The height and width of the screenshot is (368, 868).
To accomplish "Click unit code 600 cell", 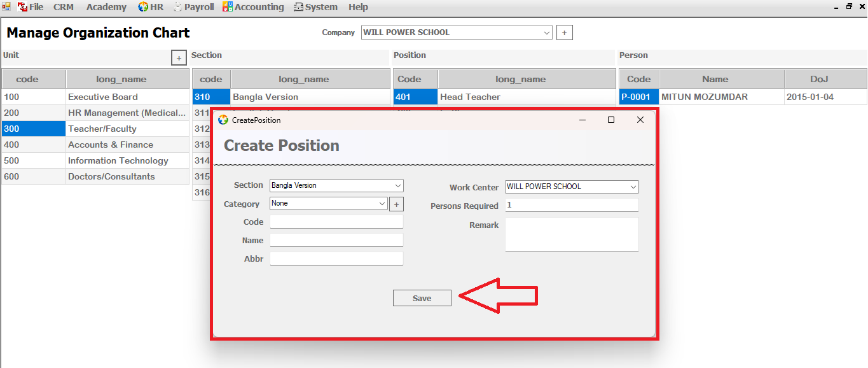I will click(34, 176).
